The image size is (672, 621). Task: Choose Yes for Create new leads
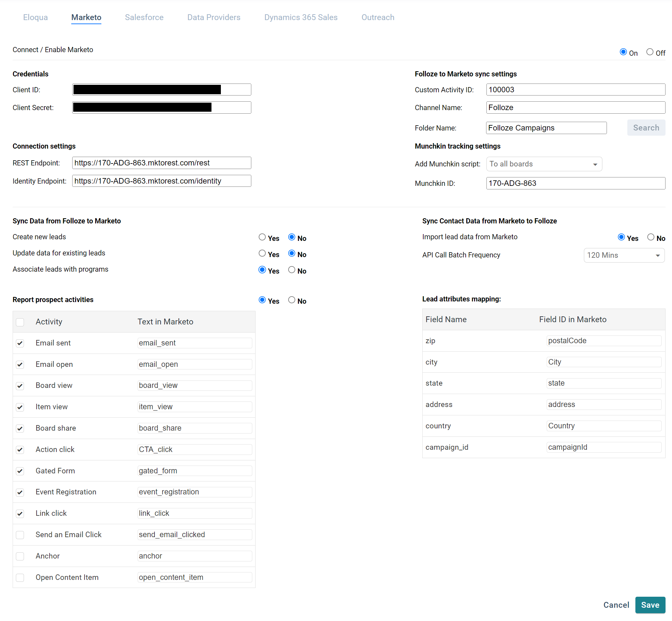pos(262,237)
